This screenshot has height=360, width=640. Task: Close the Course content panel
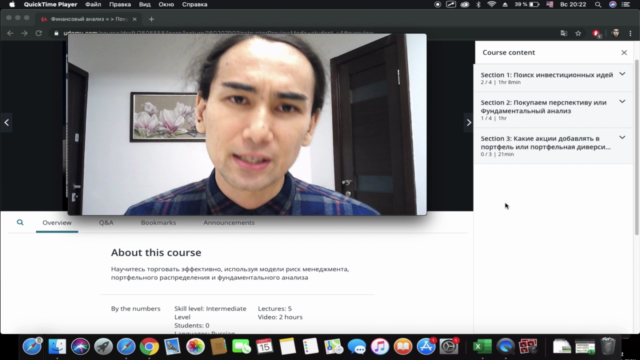pyautogui.click(x=624, y=53)
